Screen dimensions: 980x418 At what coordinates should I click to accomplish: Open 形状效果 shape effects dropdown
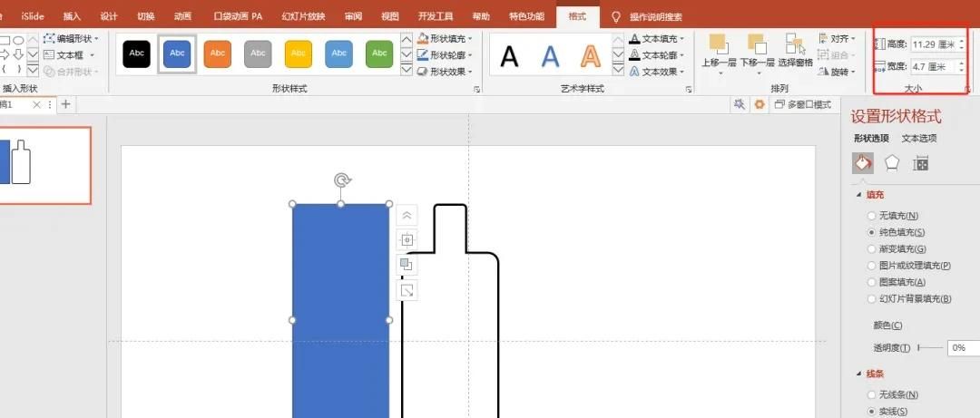(445, 72)
